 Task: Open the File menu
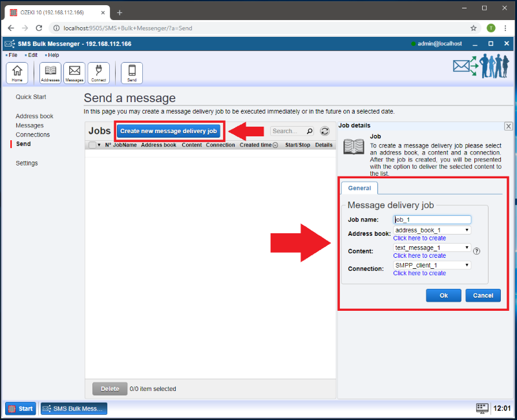coord(12,55)
